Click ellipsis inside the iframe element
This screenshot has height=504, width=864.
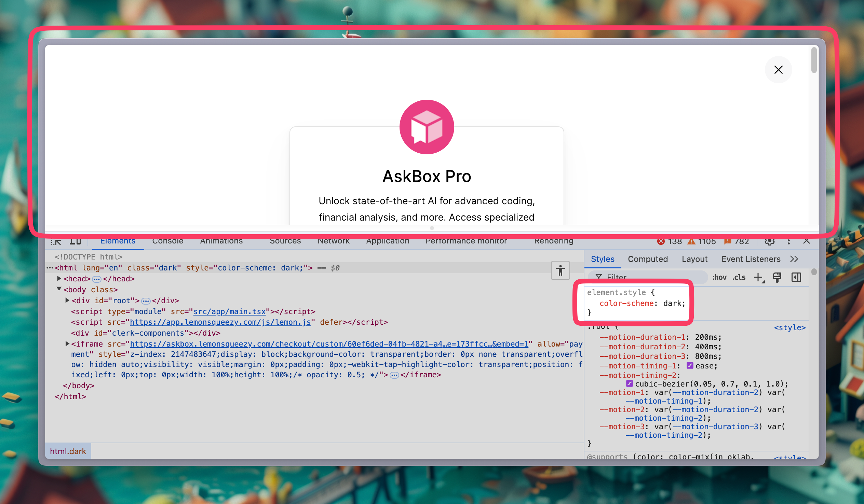coord(394,376)
